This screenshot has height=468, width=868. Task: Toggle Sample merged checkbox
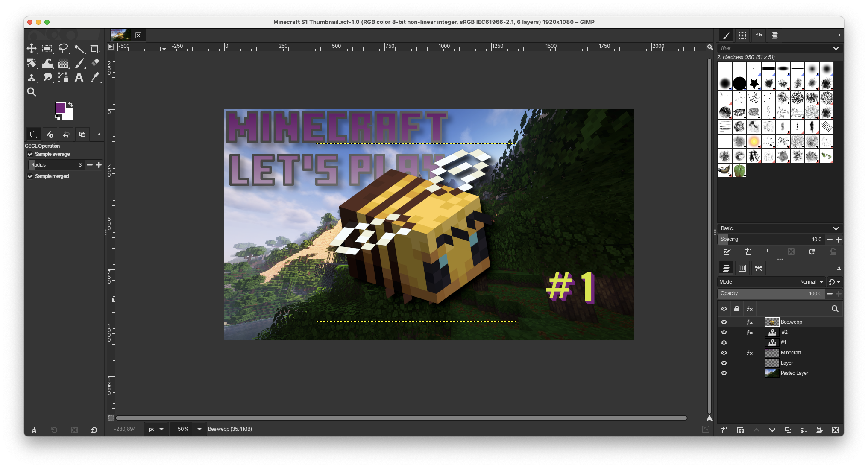30,176
